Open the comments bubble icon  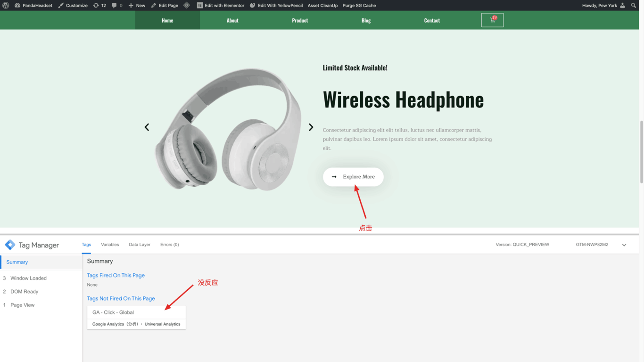(x=117, y=5)
